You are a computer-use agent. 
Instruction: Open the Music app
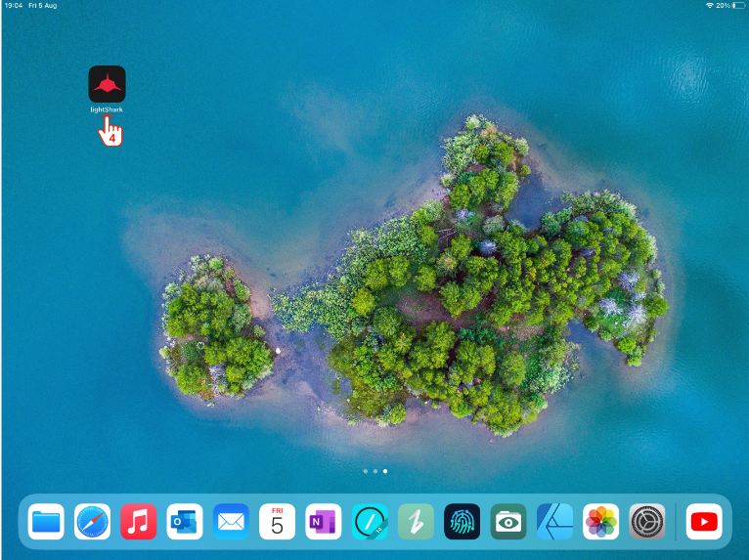tap(139, 521)
